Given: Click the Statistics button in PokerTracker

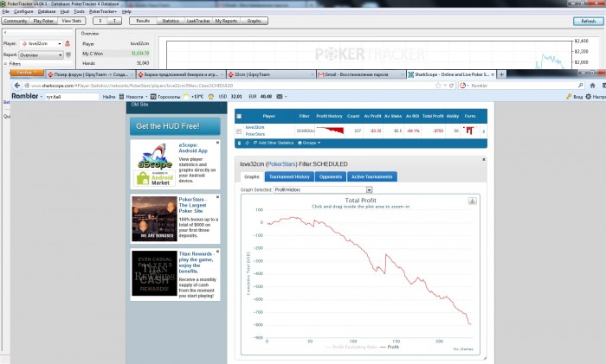Looking at the screenshot, I should click(x=171, y=21).
